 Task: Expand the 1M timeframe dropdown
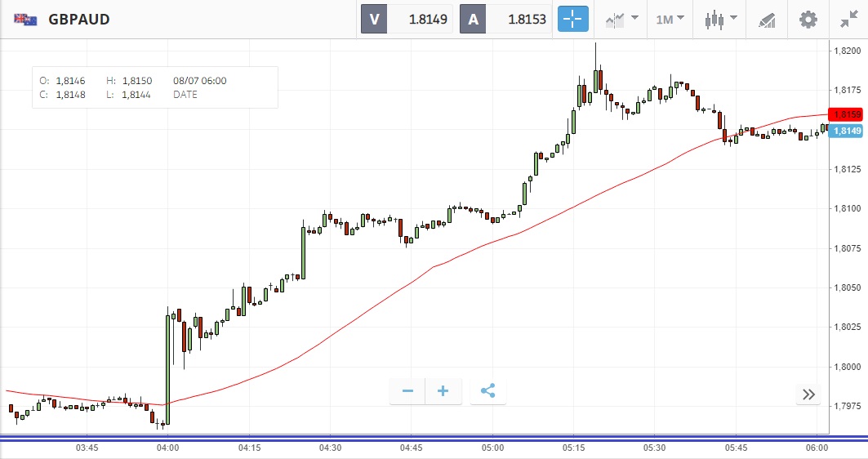point(670,19)
